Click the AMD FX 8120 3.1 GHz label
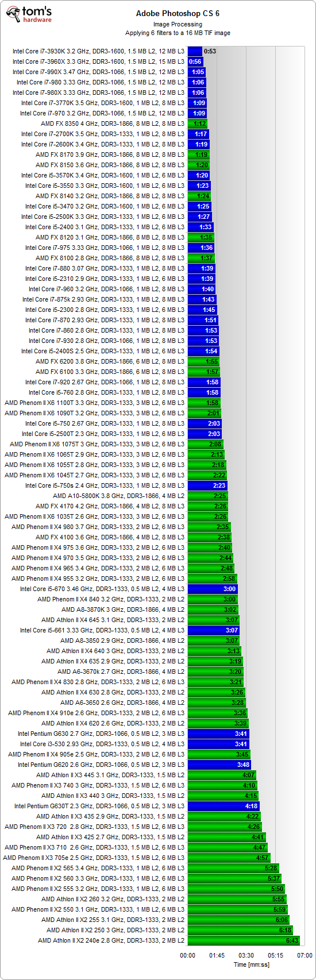316x980 pixels. click(x=110, y=237)
